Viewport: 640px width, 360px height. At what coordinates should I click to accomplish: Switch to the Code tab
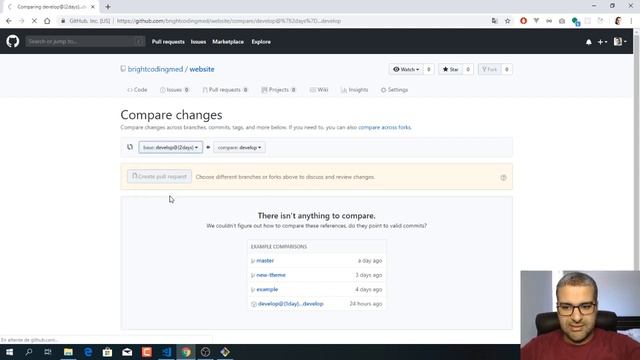(x=137, y=90)
